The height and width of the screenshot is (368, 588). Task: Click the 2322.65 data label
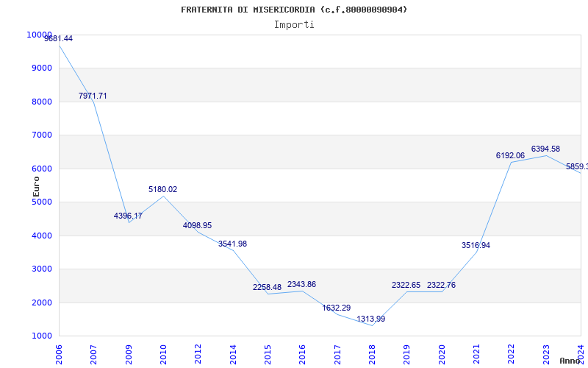pos(406,286)
